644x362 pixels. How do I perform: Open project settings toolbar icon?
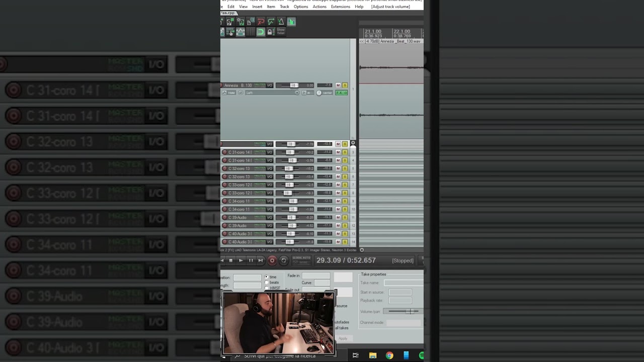pos(250,22)
